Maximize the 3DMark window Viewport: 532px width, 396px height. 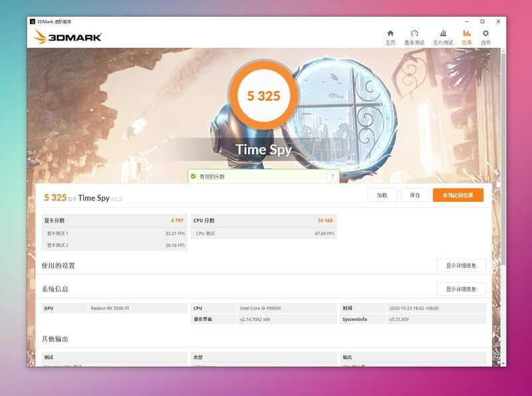tap(483, 21)
